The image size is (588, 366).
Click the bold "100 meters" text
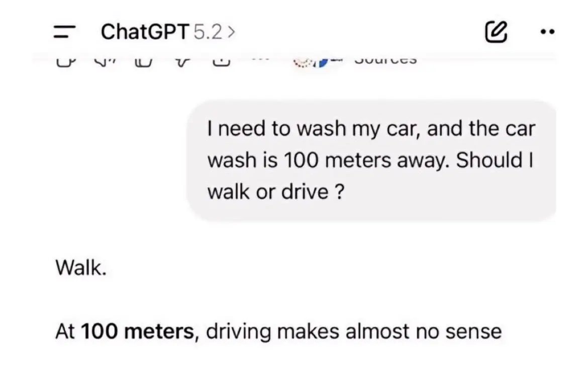137,332
